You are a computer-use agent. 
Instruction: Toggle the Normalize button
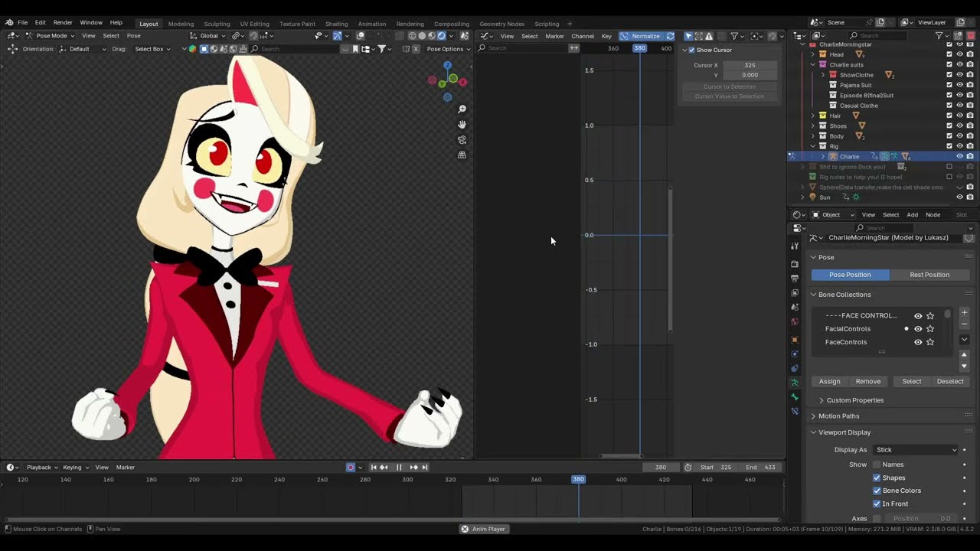click(641, 36)
